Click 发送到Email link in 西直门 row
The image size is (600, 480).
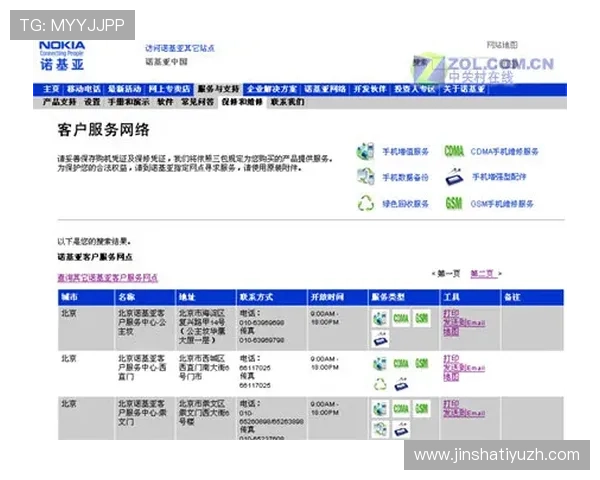pos(464,368)
